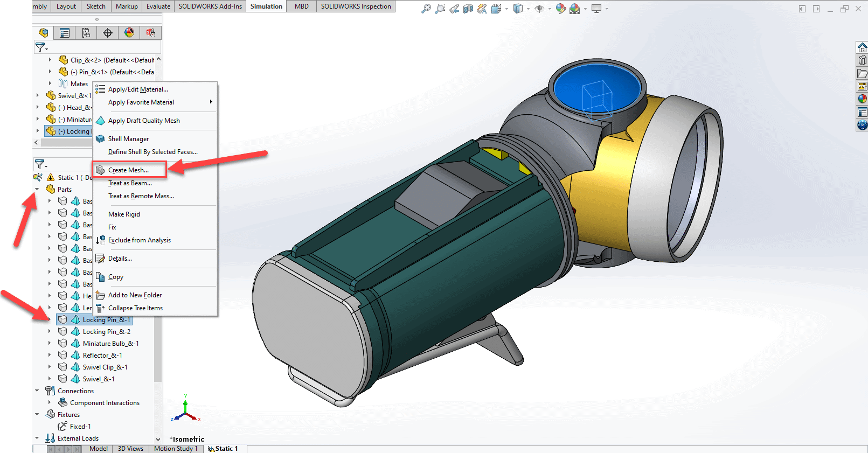Open the FeatureManager Design Tree tab
The height and width of the screenshot is (453, 868).
coord(44,33)
